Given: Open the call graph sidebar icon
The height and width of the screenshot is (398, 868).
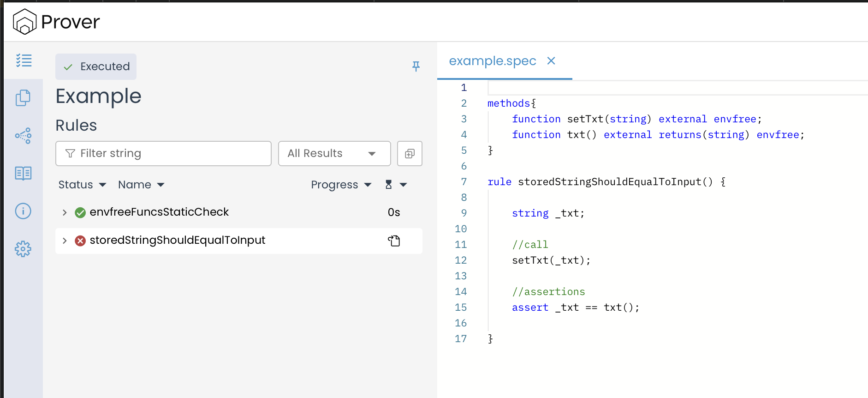Looking at the screenshot, I should 23,136.
